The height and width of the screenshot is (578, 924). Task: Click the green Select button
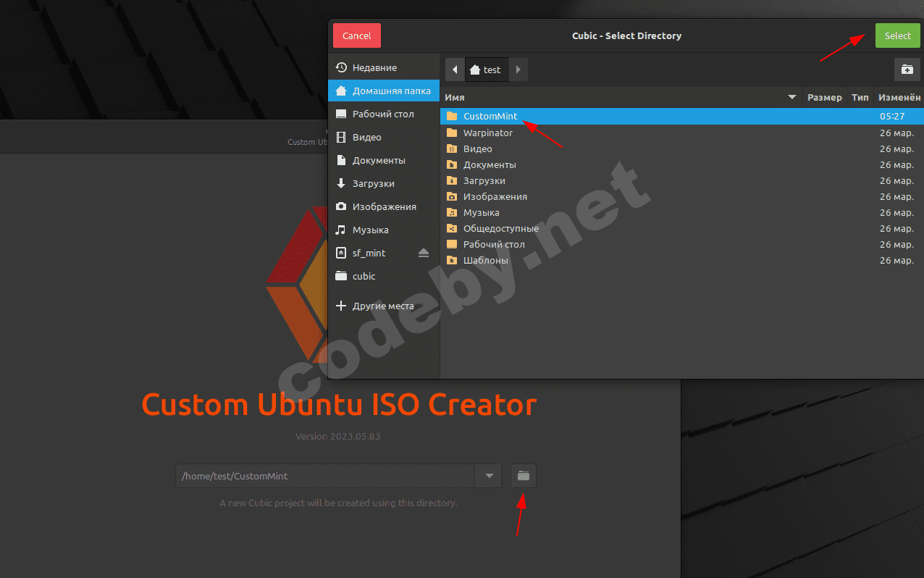(x=897, y=35)
